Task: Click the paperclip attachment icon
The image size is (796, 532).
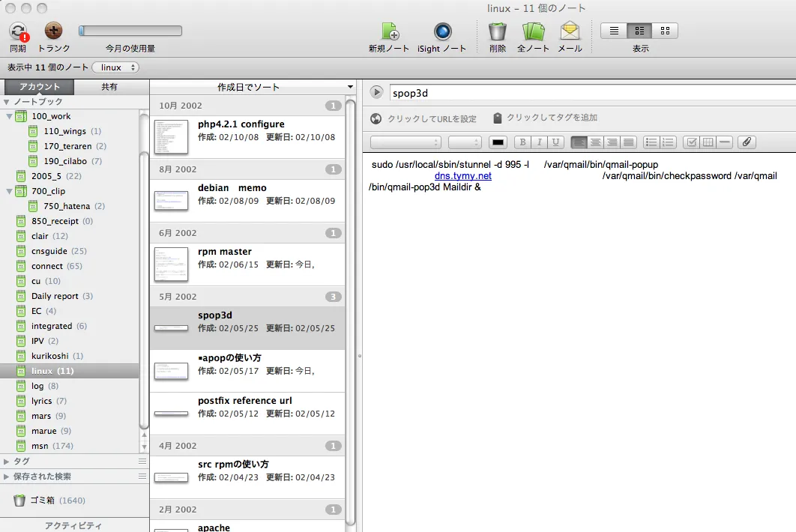Action: (x=746, y=142)
